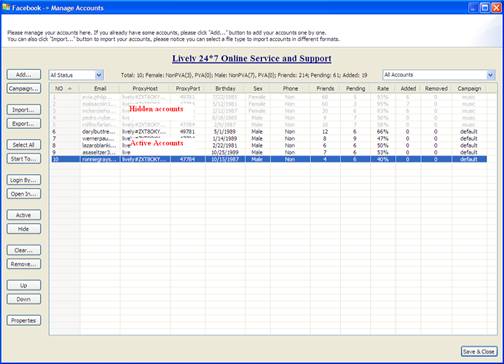The width and height of the screenshot is (504, 364).
Task: Click the Add... button
Action: click(24, 75)
